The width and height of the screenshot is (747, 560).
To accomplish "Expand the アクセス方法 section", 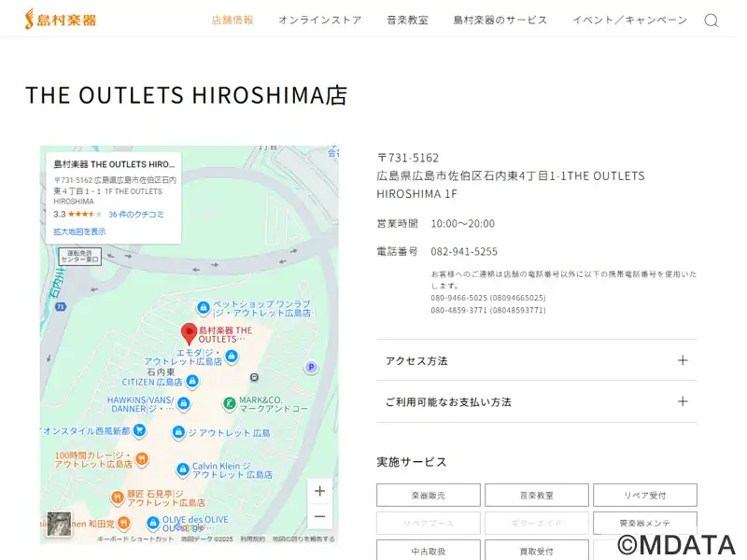I will pos(537,360).
